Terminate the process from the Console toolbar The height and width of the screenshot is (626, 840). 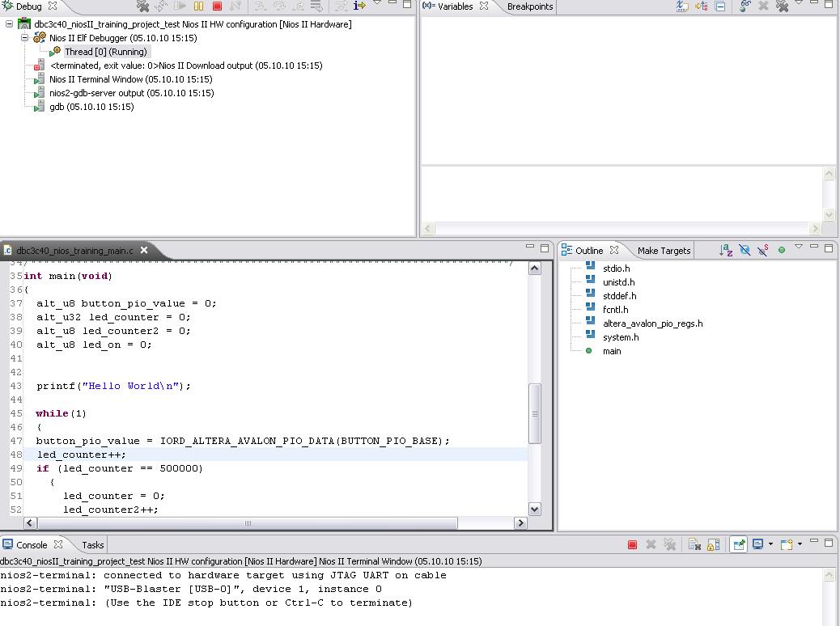[x=632, y=545]
